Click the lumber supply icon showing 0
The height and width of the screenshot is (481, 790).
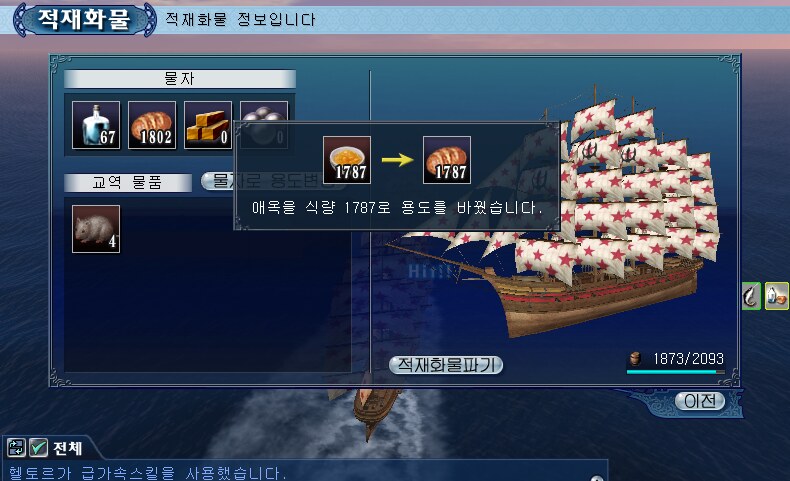tap(208, 125)
